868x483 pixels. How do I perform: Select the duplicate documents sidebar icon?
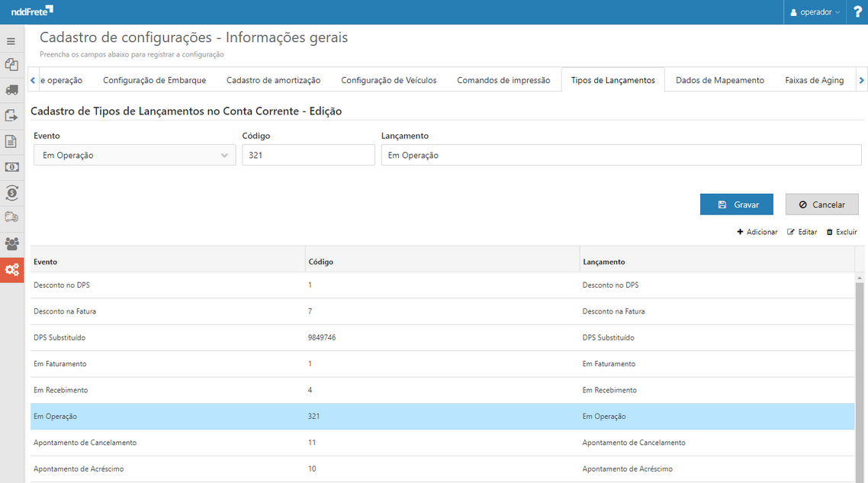point(11,65)
